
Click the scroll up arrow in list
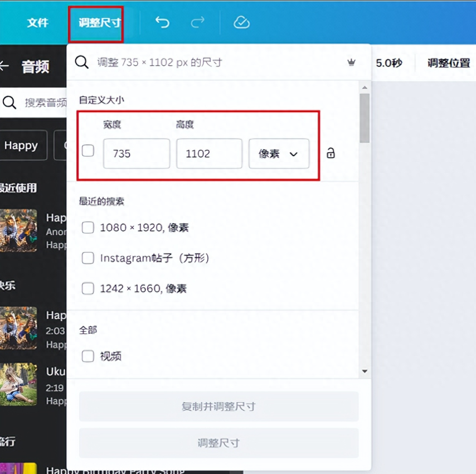(365, 88)
